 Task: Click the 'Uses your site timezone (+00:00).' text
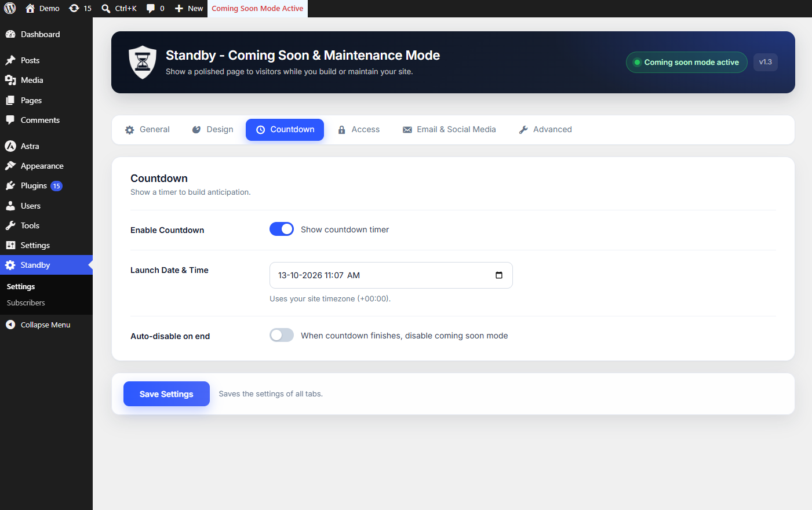[x=330, y=299]
